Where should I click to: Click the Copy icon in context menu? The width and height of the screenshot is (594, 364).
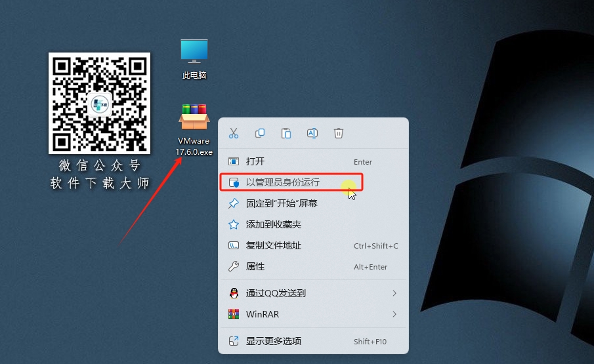click(260, 133)
